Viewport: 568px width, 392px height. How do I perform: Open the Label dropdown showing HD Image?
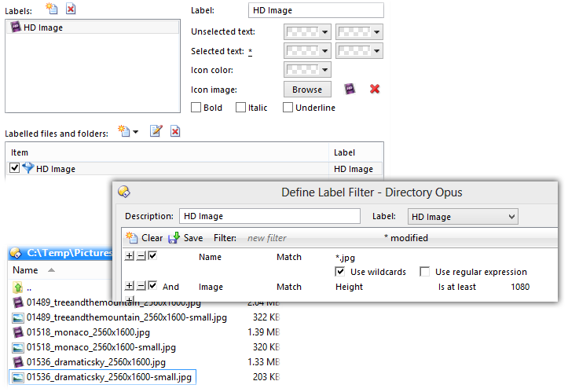point(463,216)
